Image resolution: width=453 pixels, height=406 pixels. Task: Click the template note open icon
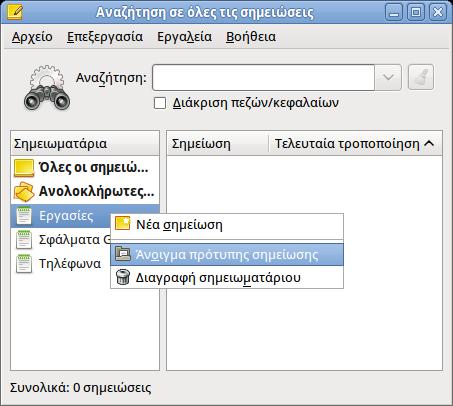point(123,254)
